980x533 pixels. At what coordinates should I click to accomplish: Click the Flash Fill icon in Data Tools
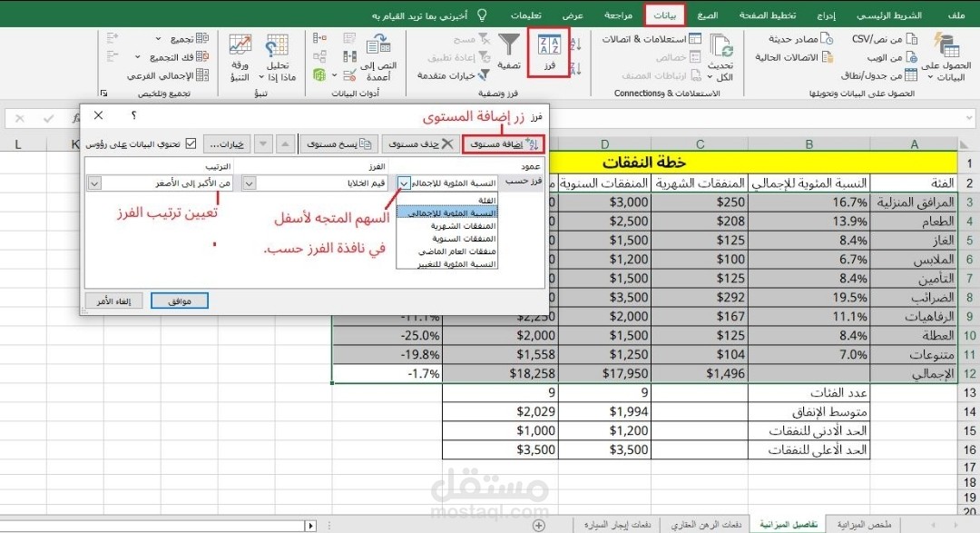349,39
